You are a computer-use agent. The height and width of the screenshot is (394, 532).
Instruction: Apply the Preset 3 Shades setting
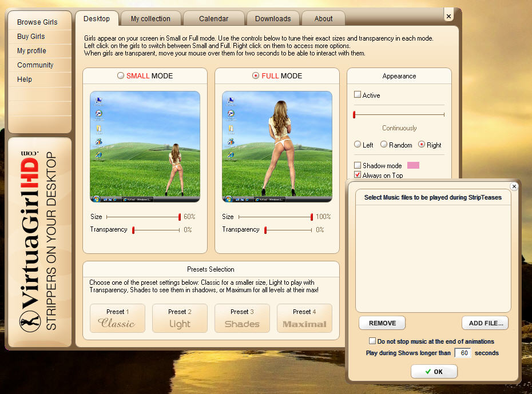242,319
